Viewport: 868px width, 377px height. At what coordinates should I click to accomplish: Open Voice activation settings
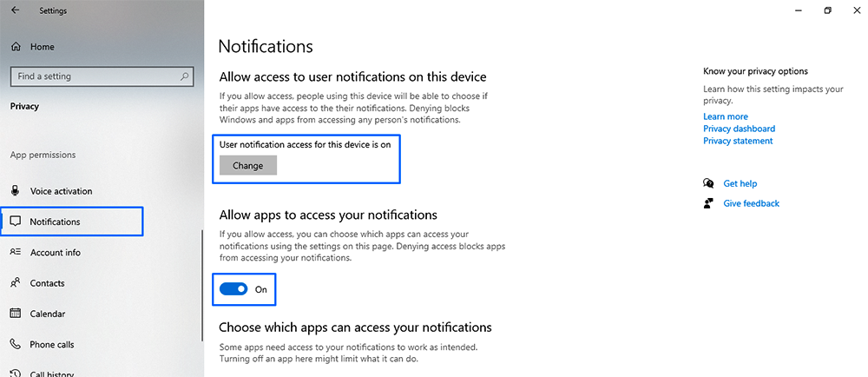(x=61, y=191)
